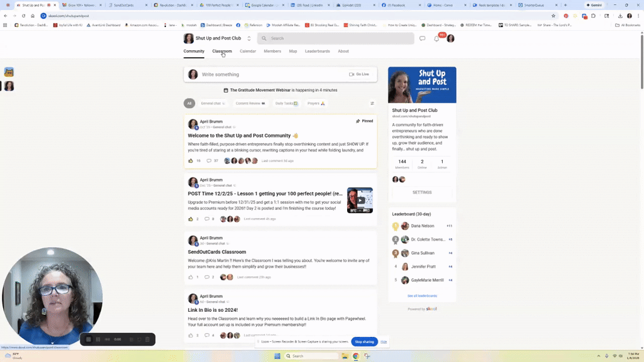
Task: Click the Chrome icon in the taskbar
Action: (356, 356)
